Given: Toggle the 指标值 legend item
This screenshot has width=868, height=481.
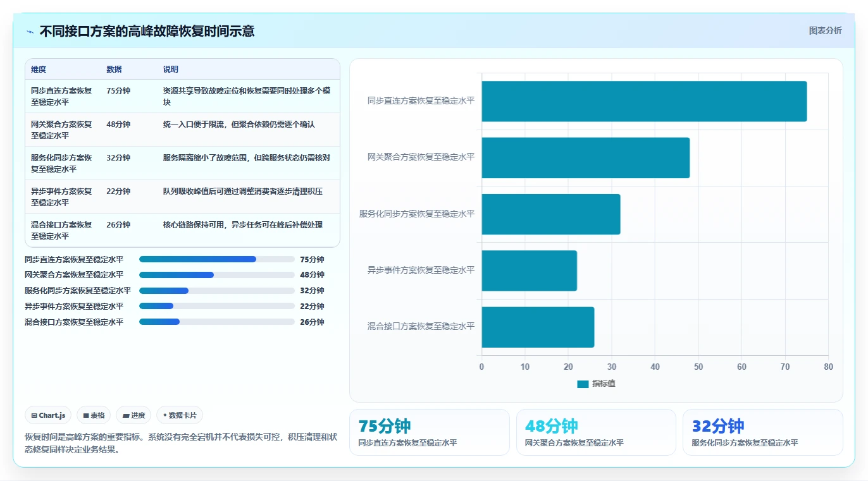Looking at the screenshot, I should pyautogui.click(x=596, y=384).
